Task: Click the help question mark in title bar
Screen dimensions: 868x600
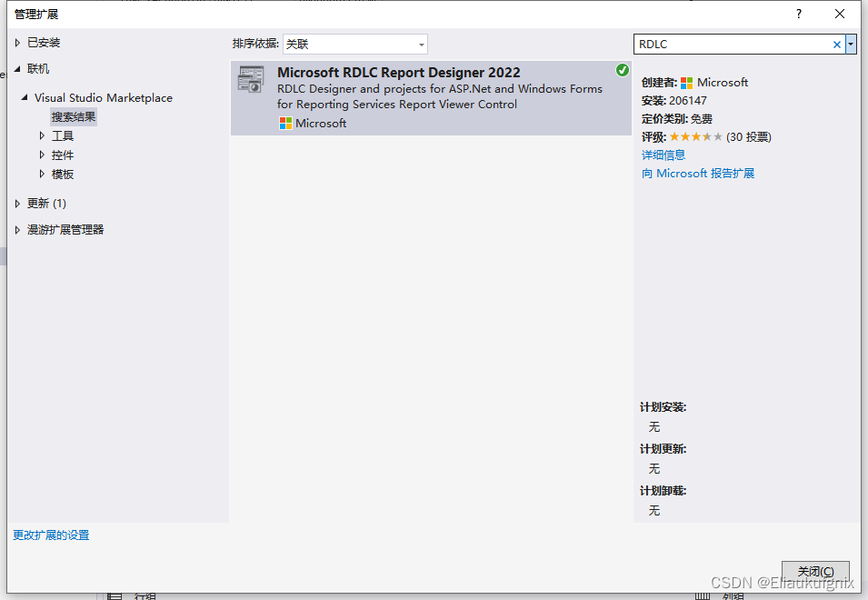Action: click(798, 14)
